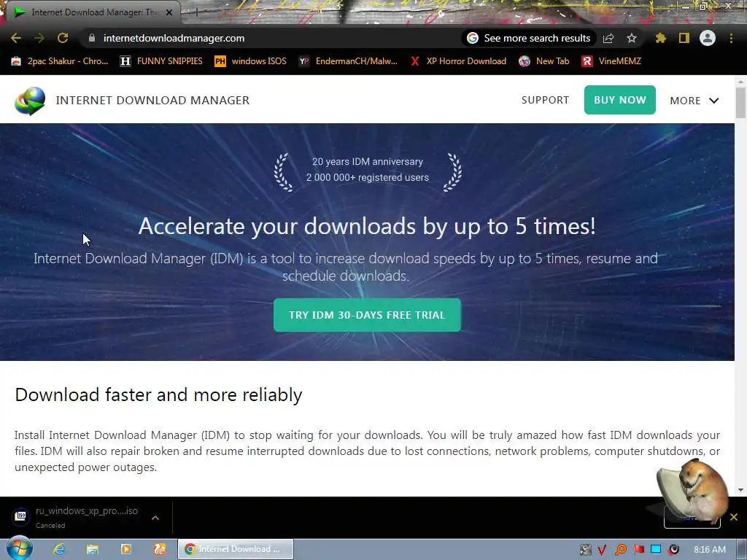Click the first gray tray icon
The width and height of the screenshot is (747, 560).
coord(586,550)
